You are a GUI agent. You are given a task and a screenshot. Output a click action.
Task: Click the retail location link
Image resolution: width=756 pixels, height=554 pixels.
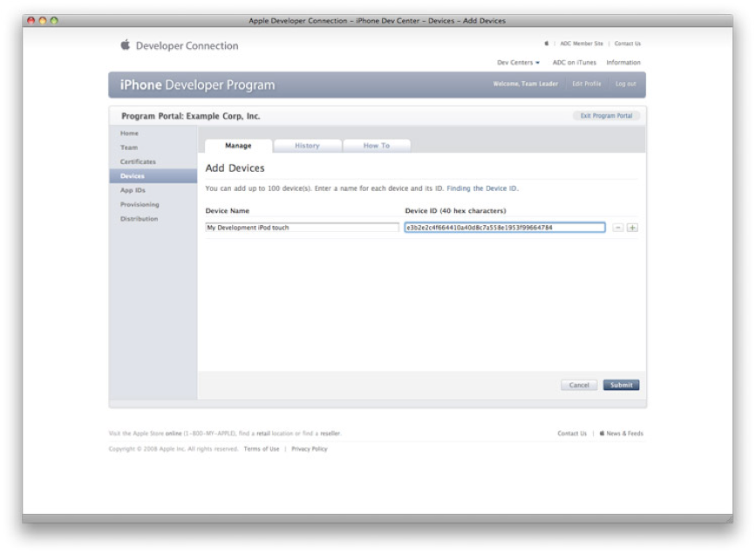263,434
